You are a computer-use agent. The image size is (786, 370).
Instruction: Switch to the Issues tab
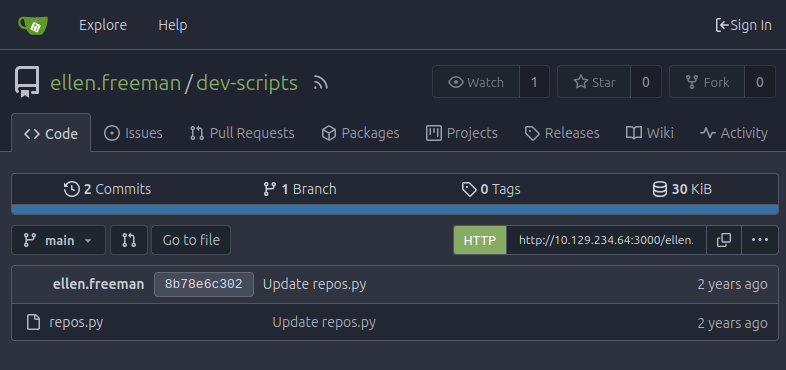click(133, 133)
